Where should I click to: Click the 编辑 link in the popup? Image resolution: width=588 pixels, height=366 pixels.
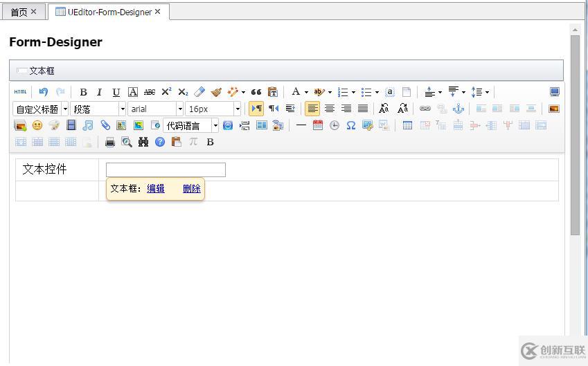pos(156,188)
